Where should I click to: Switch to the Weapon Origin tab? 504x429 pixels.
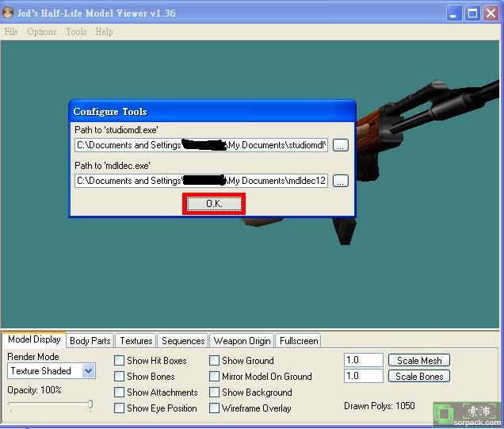click(x=242, y=341)
